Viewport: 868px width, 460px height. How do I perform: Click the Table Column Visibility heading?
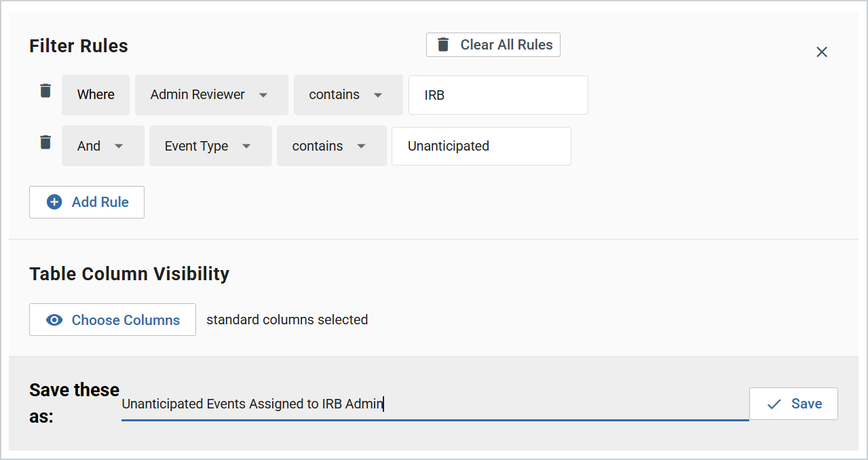click(x=129, y=274)
